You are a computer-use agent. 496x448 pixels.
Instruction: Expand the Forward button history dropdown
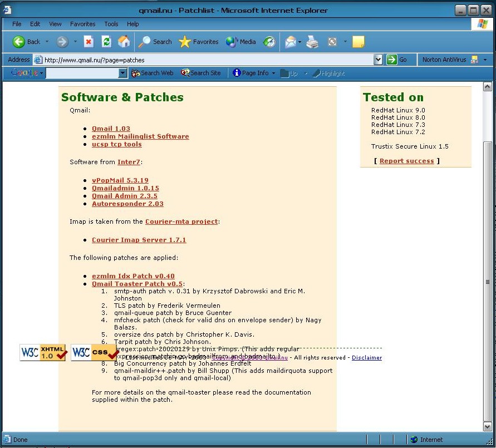(75, 42)
